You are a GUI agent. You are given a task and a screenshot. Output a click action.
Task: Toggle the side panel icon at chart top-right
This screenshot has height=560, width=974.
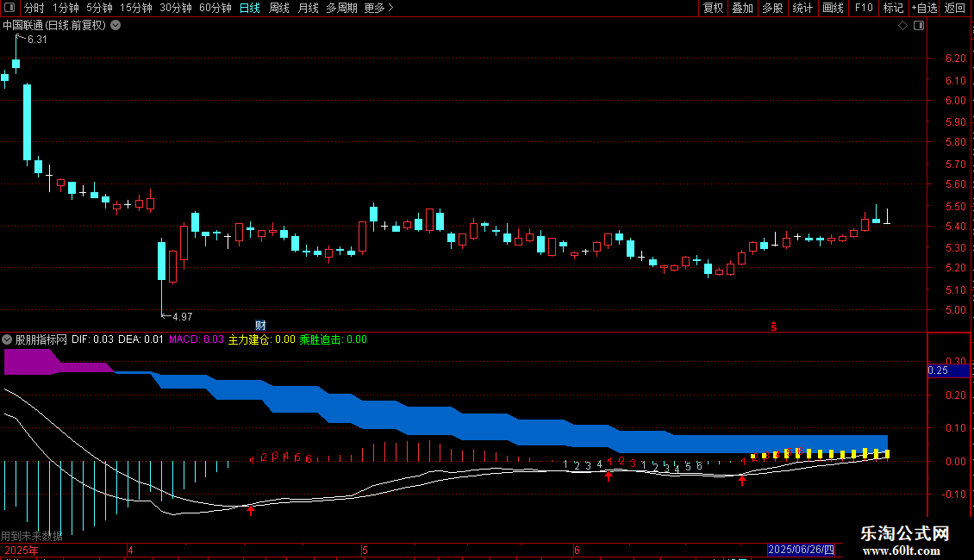coord(919,26)
